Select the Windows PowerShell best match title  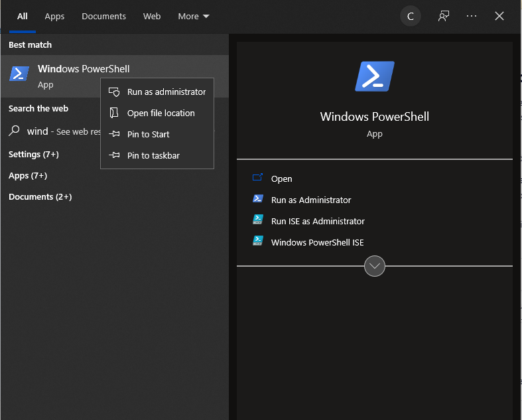click(x=84, y=69)
